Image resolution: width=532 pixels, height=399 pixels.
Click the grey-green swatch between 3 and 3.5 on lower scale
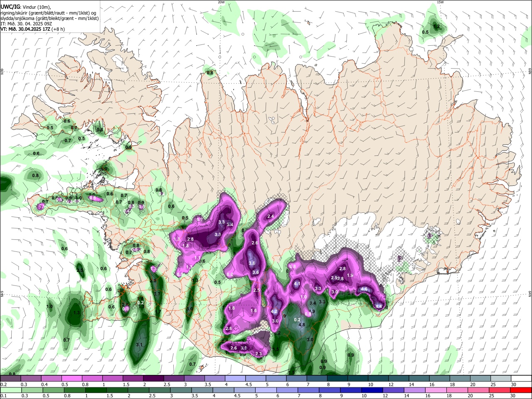tap(181, 390)
